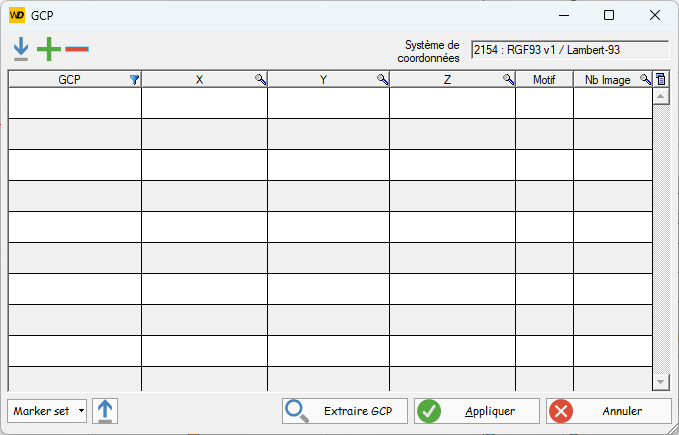Click the blue import GCP down-arrow icon

(x=21, y=48)
